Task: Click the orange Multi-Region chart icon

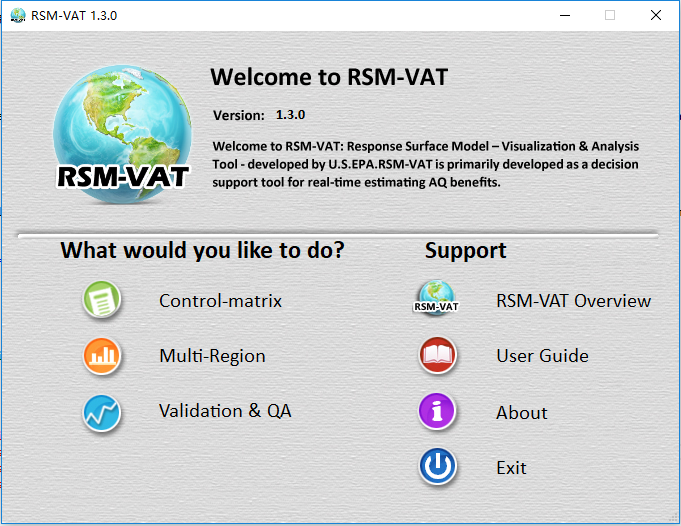Action: coord(102,356)
